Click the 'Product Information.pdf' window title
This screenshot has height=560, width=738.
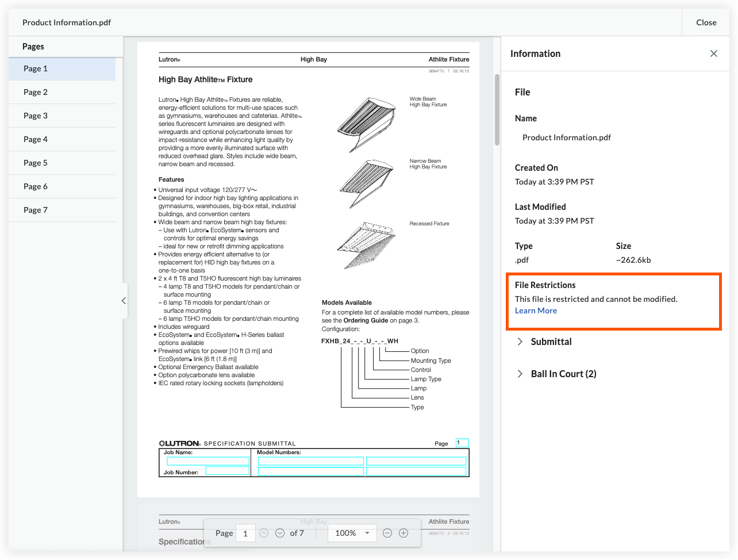tap(67, 22)
